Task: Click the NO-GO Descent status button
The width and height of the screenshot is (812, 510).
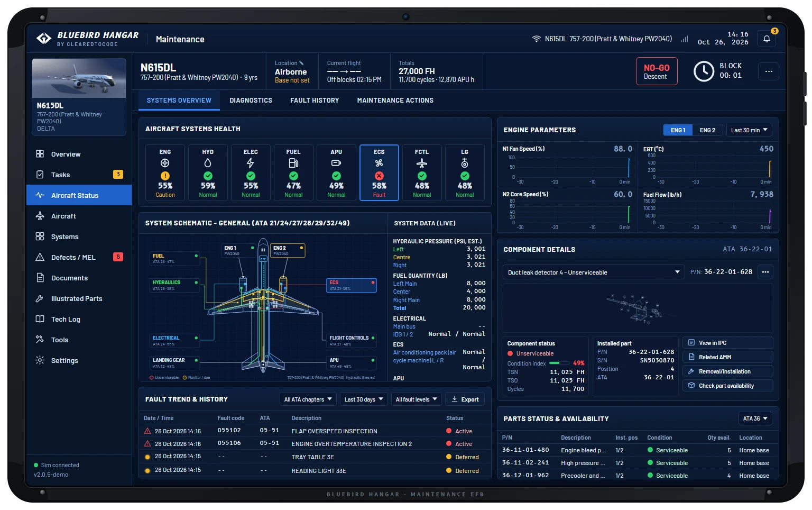Action: 657,71
